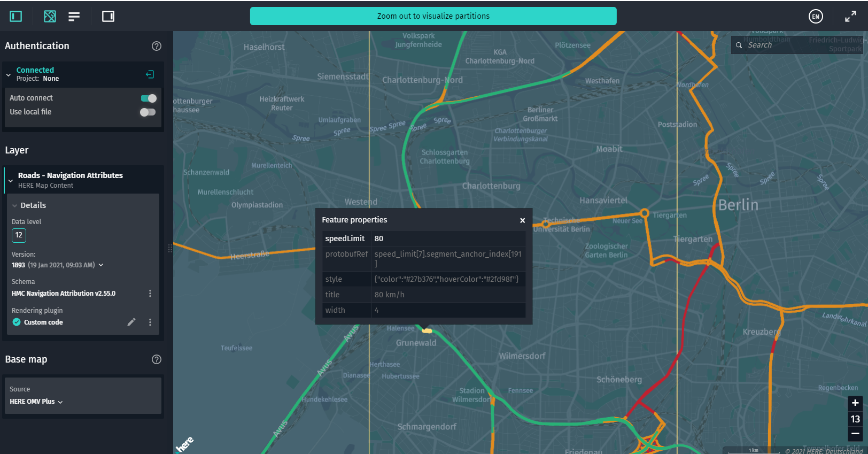
Task: Collapse Roads - Navigation Attributes layer
Action: pyautogui.click(x=10, y=181)
